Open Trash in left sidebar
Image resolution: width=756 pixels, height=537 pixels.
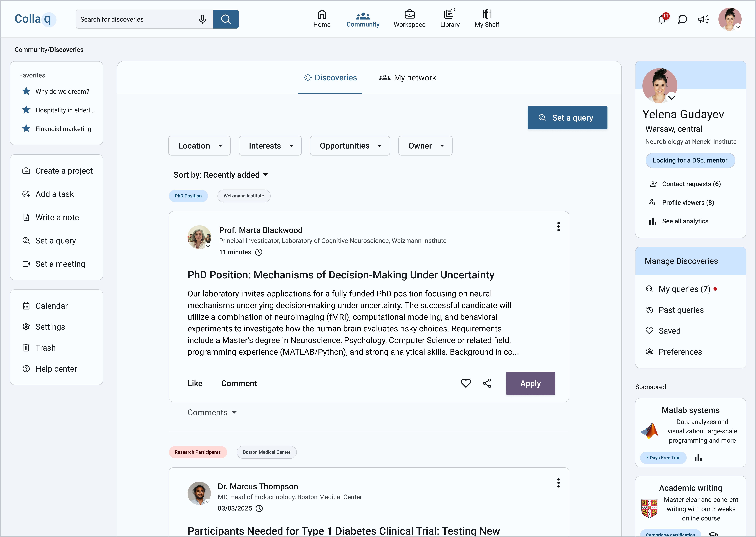click(39, 348)
